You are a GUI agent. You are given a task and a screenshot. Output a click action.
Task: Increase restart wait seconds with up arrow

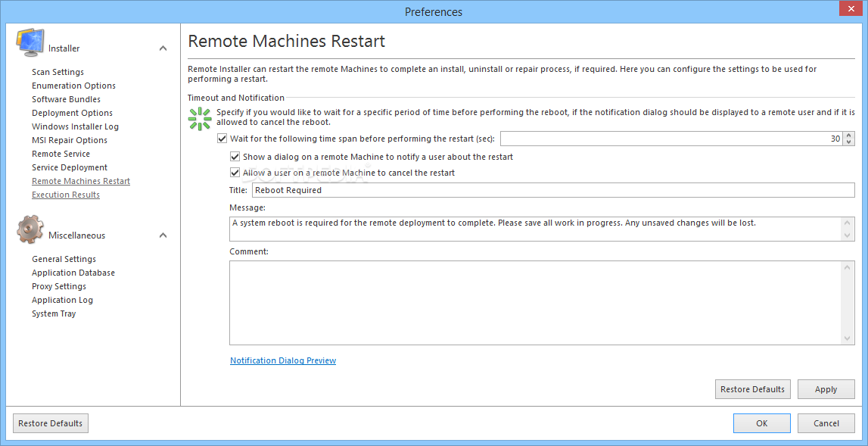point(849,136)
